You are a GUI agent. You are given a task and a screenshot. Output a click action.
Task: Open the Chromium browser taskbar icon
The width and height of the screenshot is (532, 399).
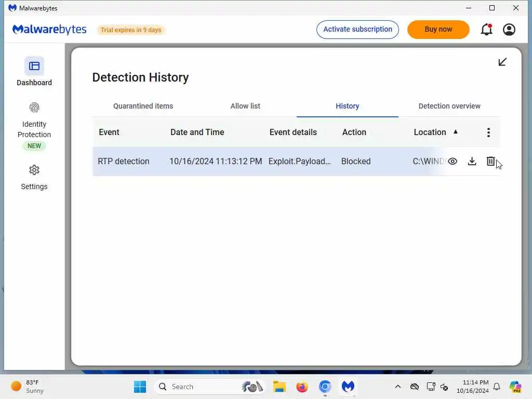click(x=325, y=387)
